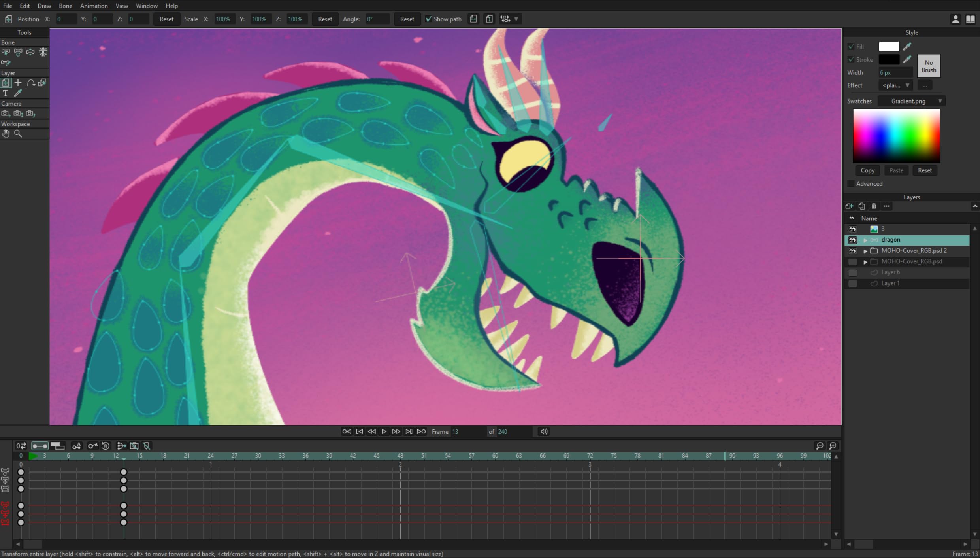Select the Zoom tool in workspace

coord(18,133)
